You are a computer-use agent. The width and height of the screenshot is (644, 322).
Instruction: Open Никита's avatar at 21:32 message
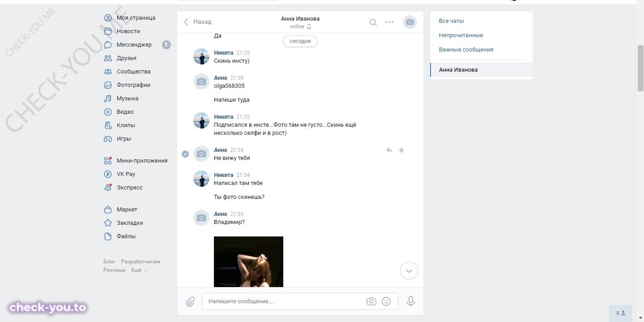pos(201,121)
